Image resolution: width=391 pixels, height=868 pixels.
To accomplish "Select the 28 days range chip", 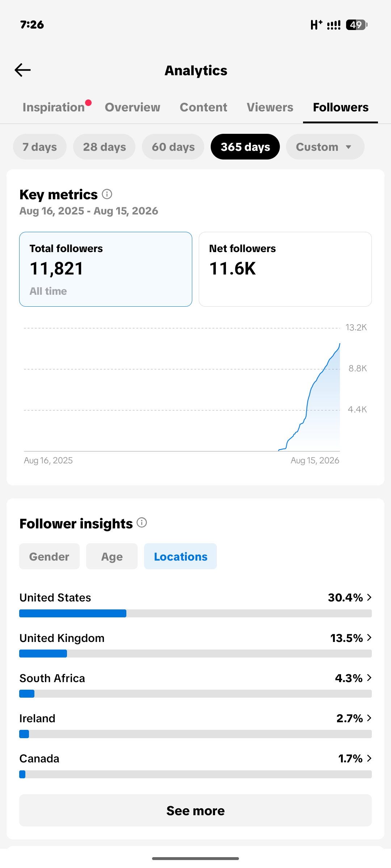I will (x=104, y=147).
